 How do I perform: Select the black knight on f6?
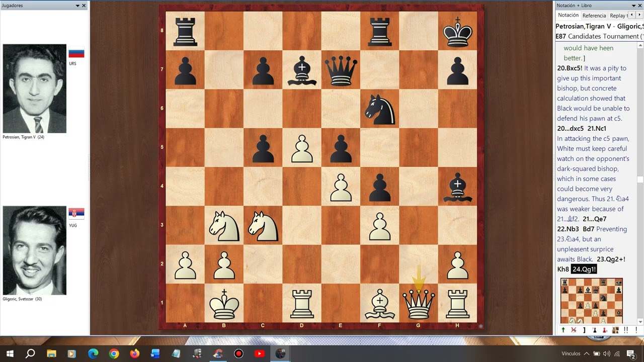click(380, 109)
